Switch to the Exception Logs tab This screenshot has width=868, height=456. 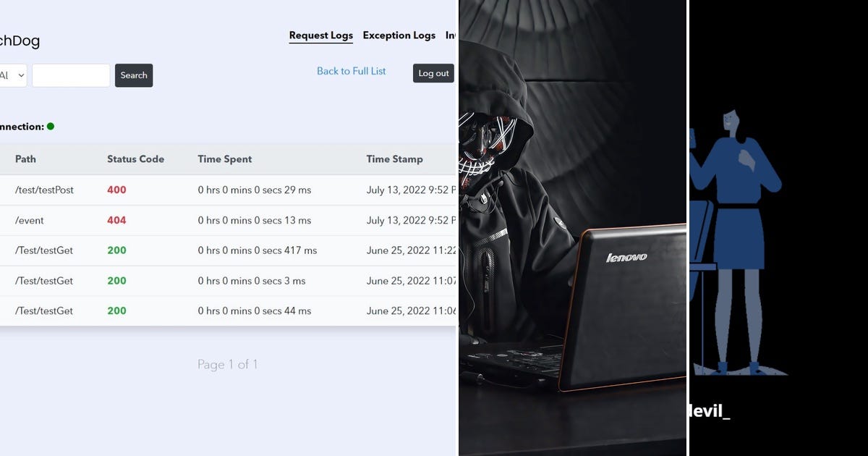tap(399, 35)
